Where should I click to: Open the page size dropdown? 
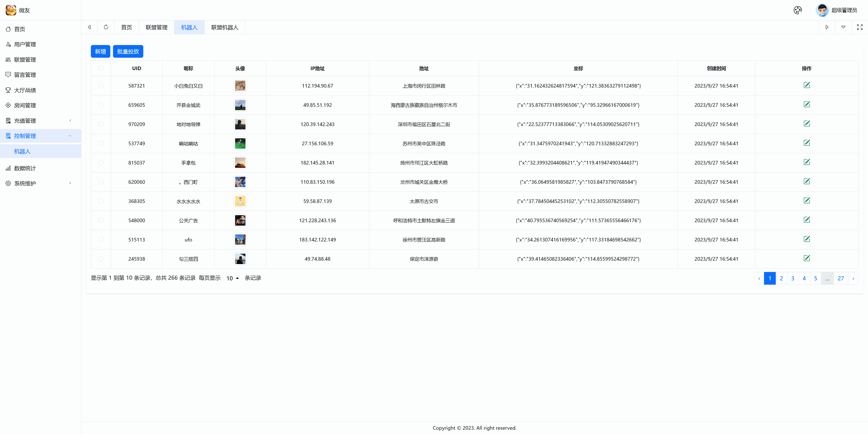[233, 278]
